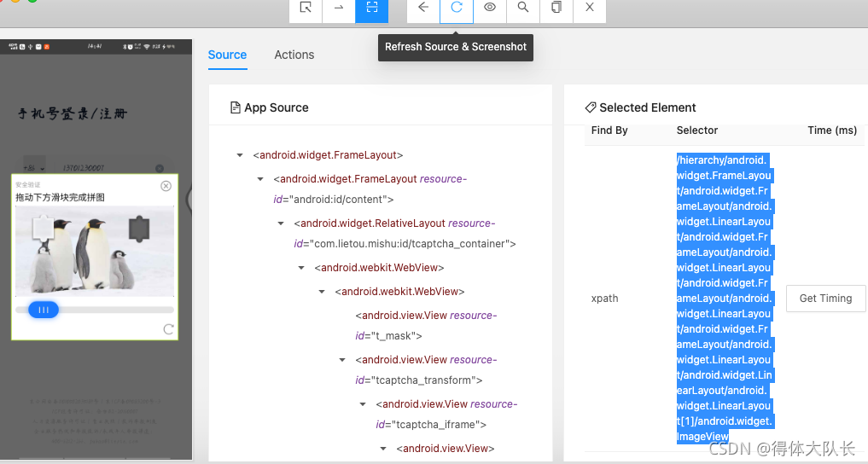868x464 pixels.
Task: Collapse the tcaptcha_container RelativeLayout node
Action: (281, 223)
